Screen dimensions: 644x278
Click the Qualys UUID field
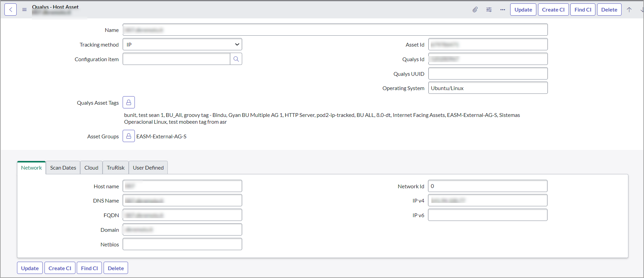(488, 73)
